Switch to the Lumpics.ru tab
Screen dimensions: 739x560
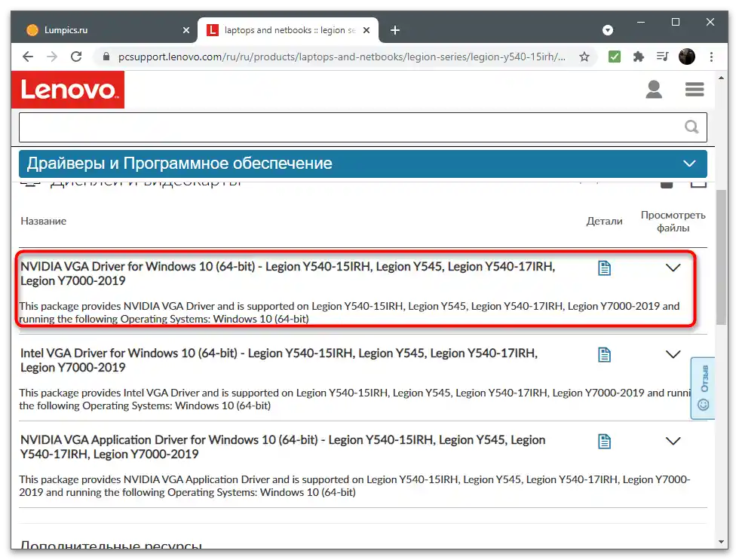click(106, 30)
